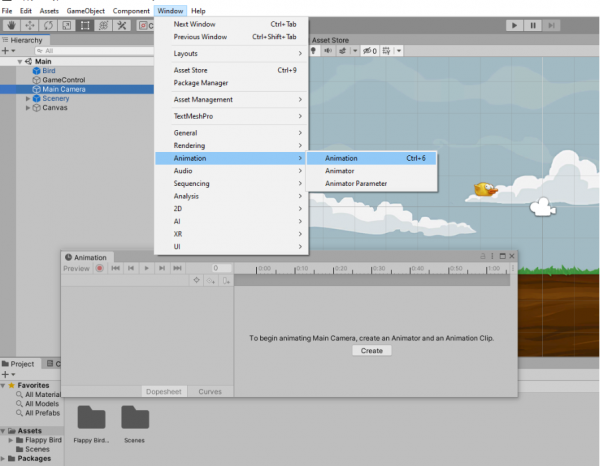Viewport: 600px width, 466px height.
Task: Open the Edit menu
Action: pos(26,11)
